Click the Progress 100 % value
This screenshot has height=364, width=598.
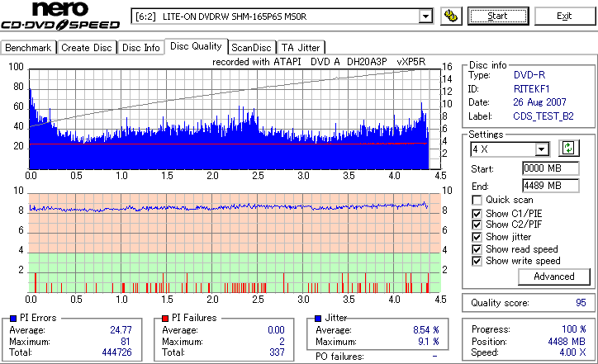[x=574, y=329]
